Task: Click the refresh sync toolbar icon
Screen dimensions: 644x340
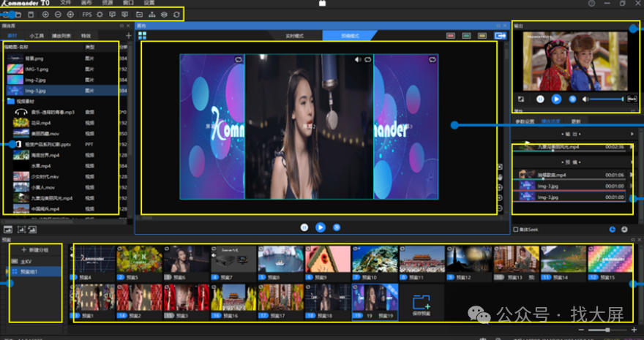Action: (176, 15)
